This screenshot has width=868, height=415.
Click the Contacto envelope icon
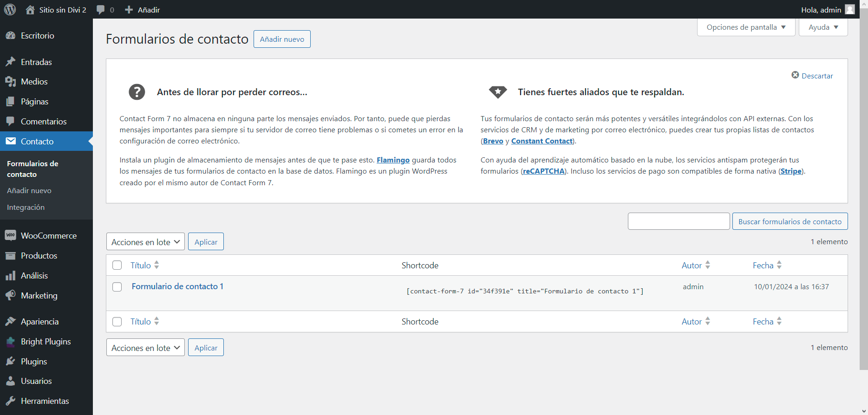10,141
